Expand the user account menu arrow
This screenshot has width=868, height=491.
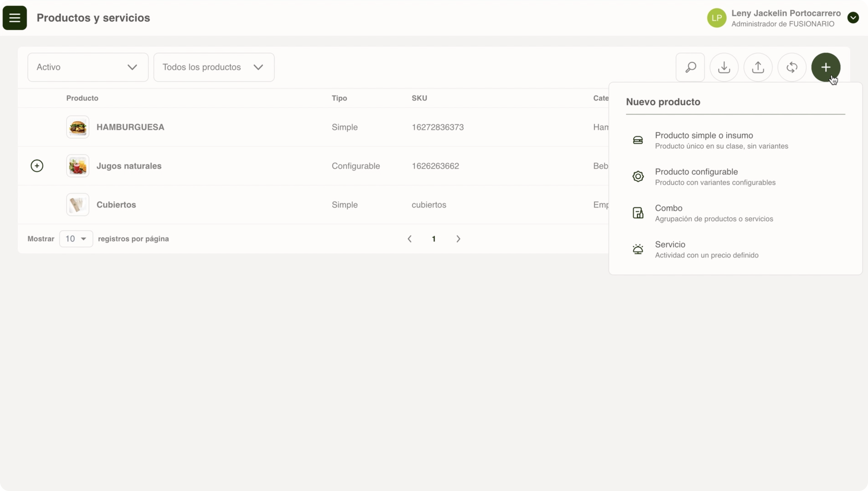(853, 18)
